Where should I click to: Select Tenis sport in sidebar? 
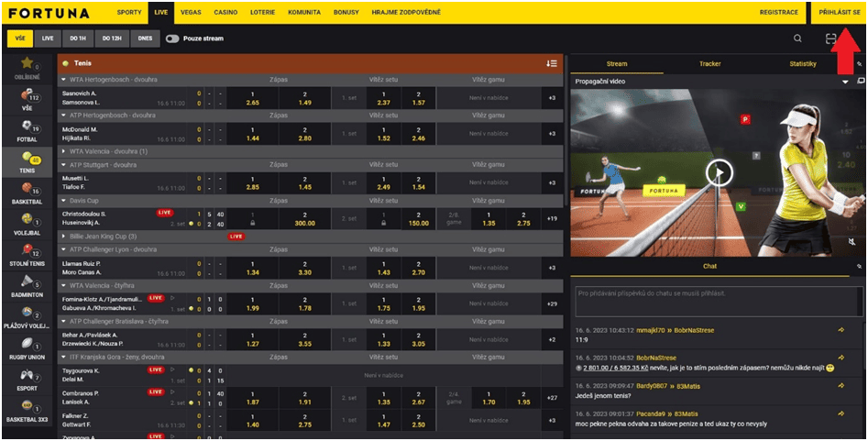27,162
